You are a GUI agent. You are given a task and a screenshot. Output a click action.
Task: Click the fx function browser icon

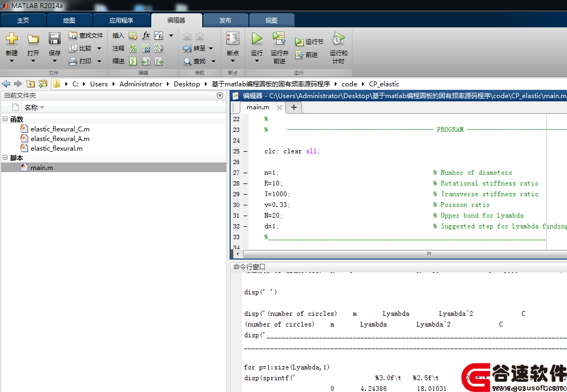tap(146, 35)
